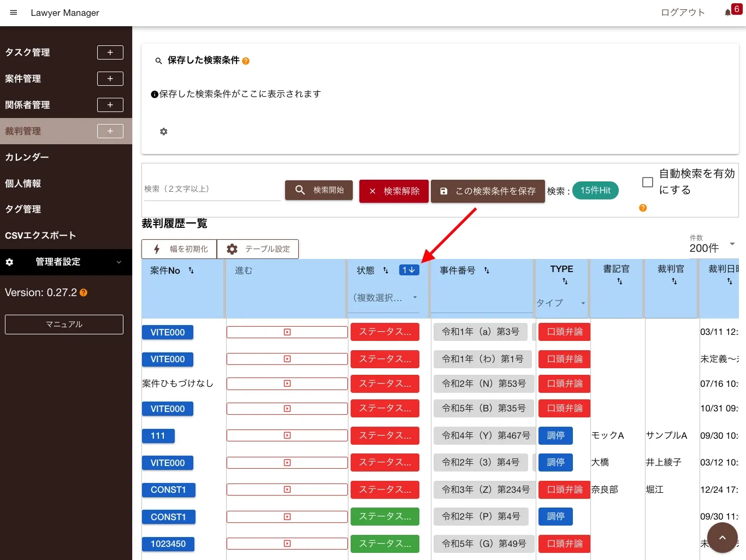Open saved search settings gear icon
This screenshot has width=746, height=560.
click(163, 132)
